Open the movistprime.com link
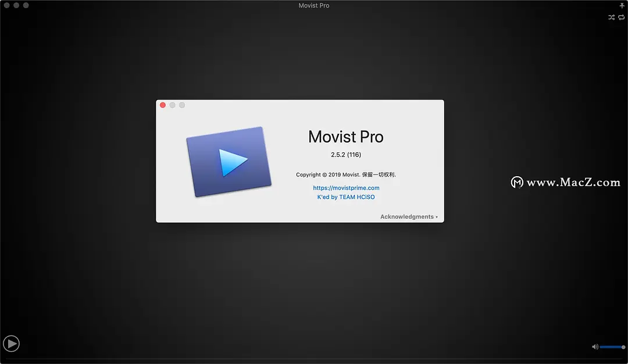628x364 pixels. click(346, 188)
